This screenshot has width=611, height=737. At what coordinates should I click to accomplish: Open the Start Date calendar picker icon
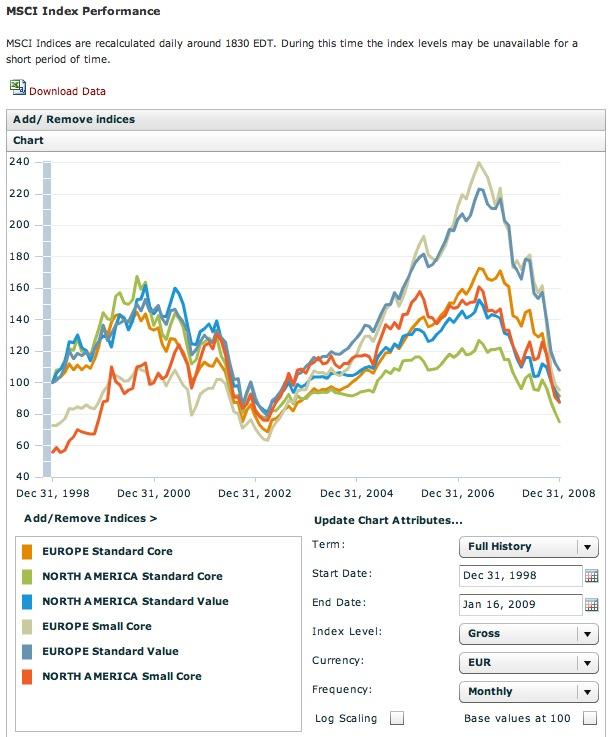coord(591,576)
